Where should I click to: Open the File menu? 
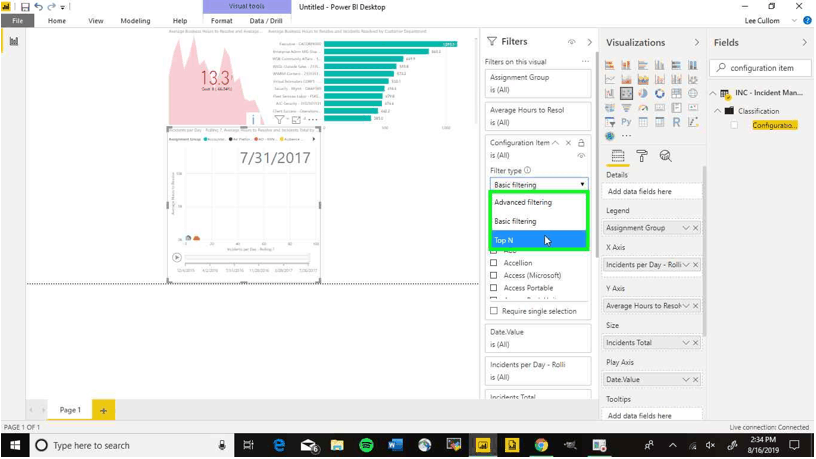coord(18,21)
